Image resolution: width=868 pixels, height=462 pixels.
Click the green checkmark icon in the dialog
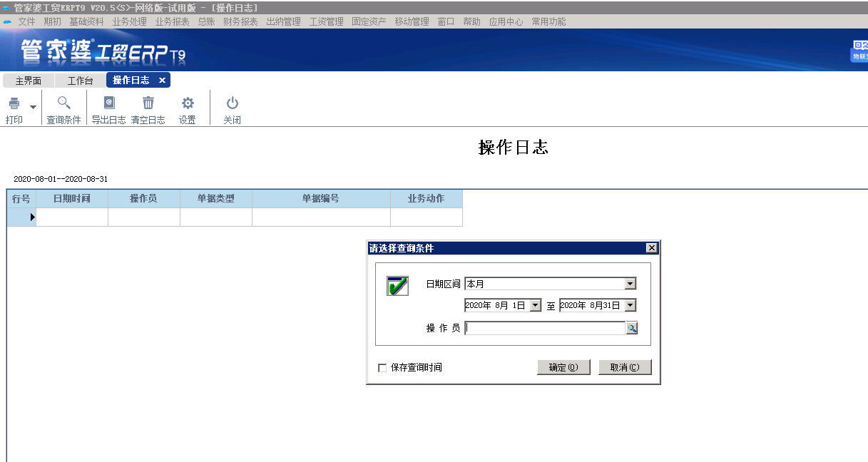click(x=397, y=285)
